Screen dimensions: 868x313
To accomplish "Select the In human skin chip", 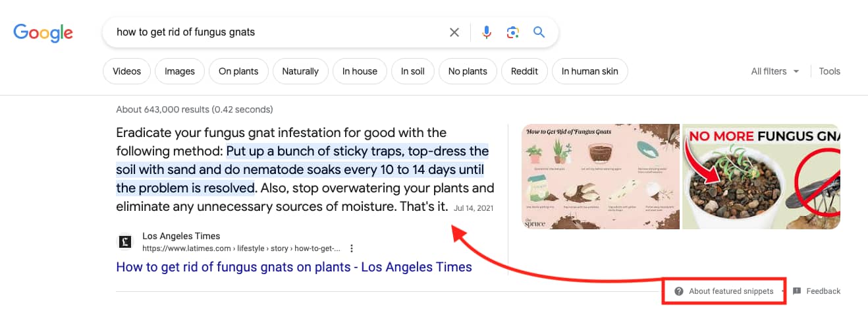I will (590, 71).
